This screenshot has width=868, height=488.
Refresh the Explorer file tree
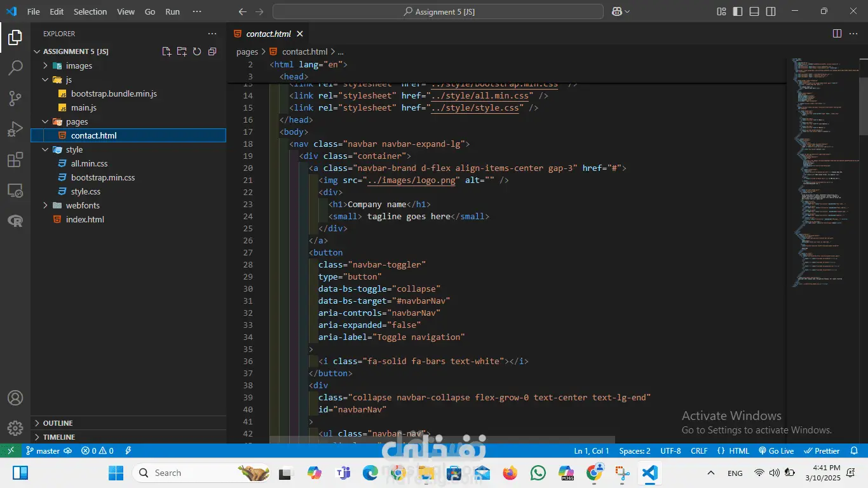pyautogui.click(x=197, y=51)
